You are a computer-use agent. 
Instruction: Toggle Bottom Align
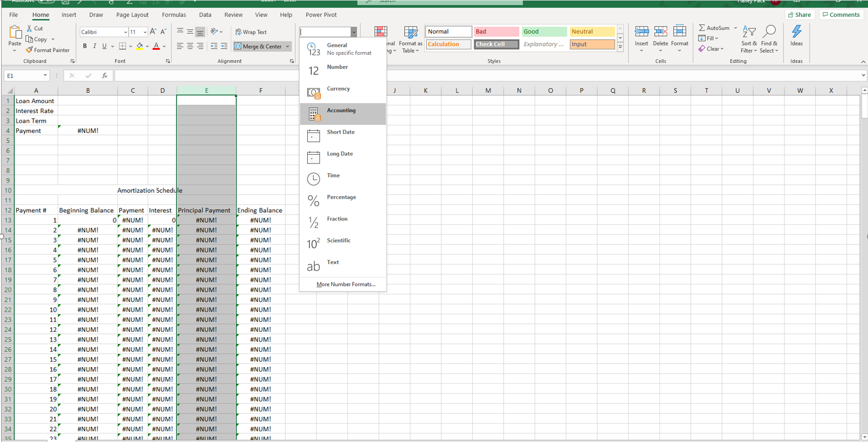[200, 32]
